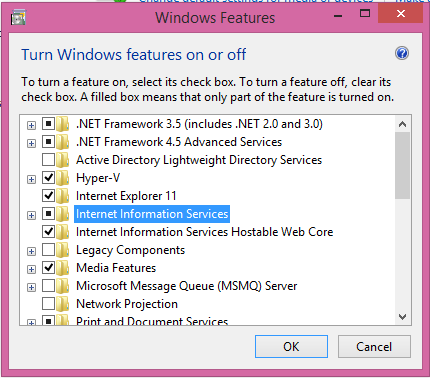
Task: Select the Legacy Components label
Action: 130,250
